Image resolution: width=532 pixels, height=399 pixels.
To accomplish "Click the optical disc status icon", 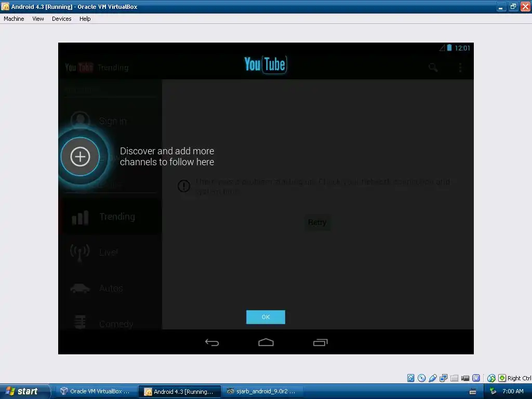I will pos(421,378).
